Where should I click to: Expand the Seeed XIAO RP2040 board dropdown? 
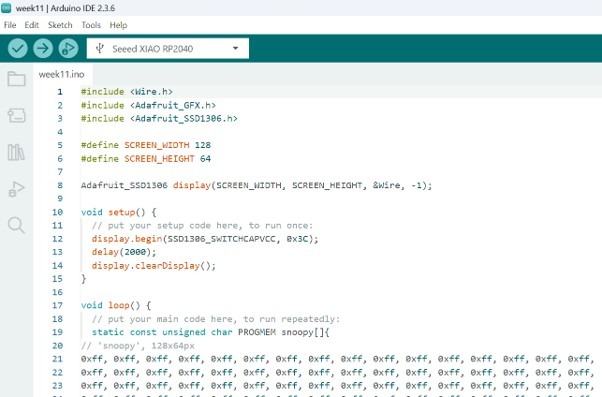point(168,48)
